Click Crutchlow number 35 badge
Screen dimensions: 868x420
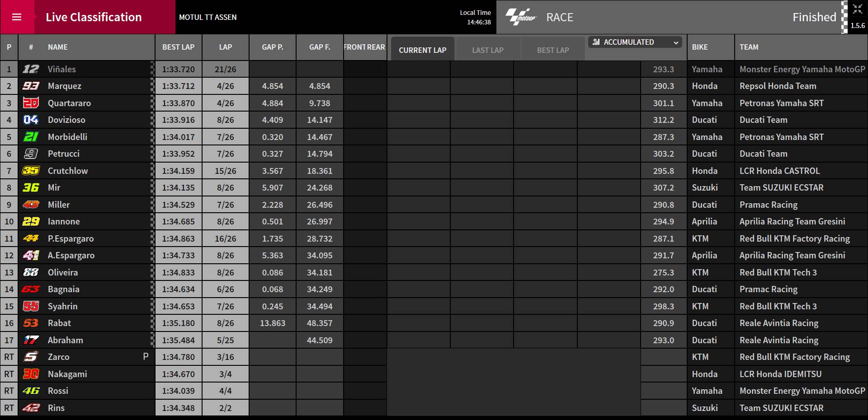tap(31, 171)
